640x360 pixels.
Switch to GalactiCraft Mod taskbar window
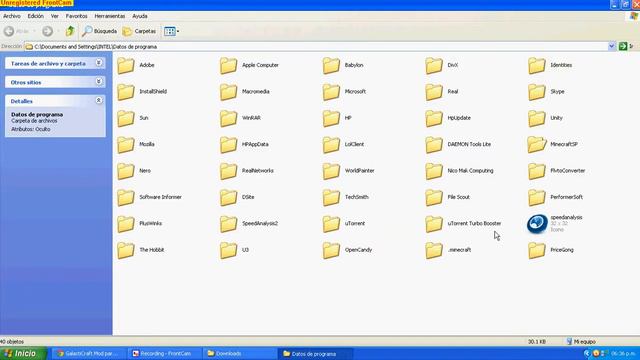pyautogui.click(x=89, y=353)
